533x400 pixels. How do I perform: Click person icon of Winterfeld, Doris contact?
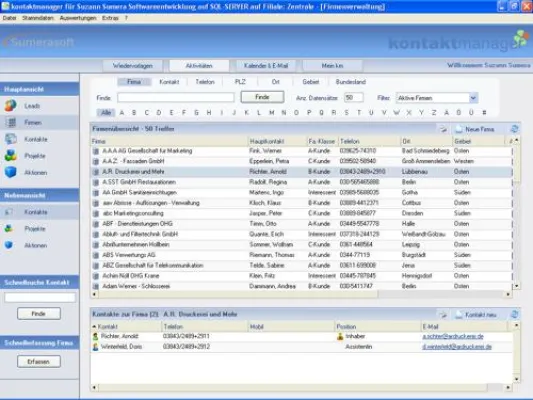[x=96, y=347]
